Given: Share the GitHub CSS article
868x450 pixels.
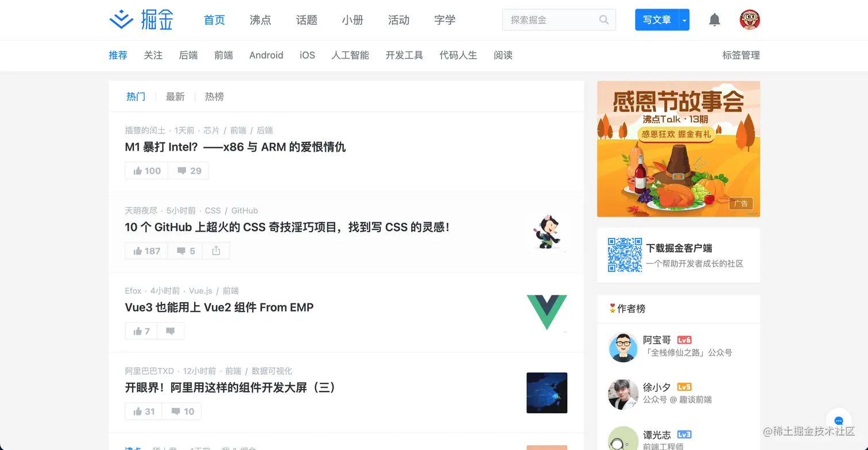Looking at the screenshot, I should pyautogui.click(x=216, y=251).
